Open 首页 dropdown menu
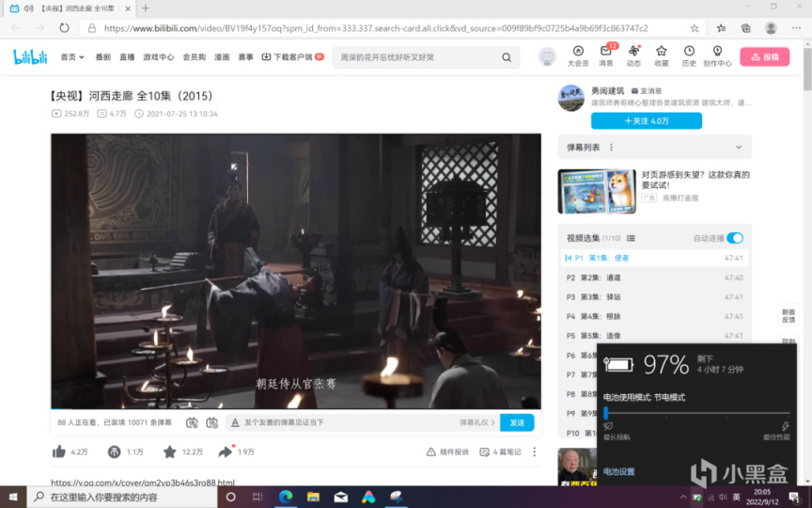 72,57
